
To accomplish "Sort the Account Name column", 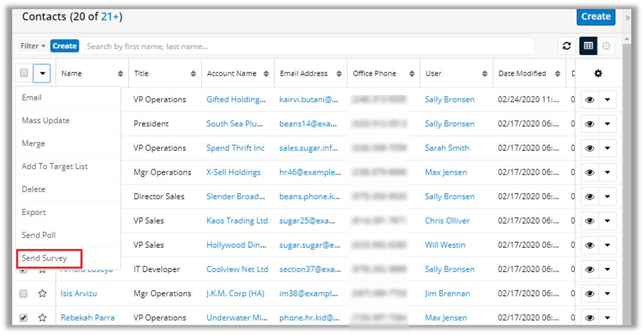I will tap(267, 74).
